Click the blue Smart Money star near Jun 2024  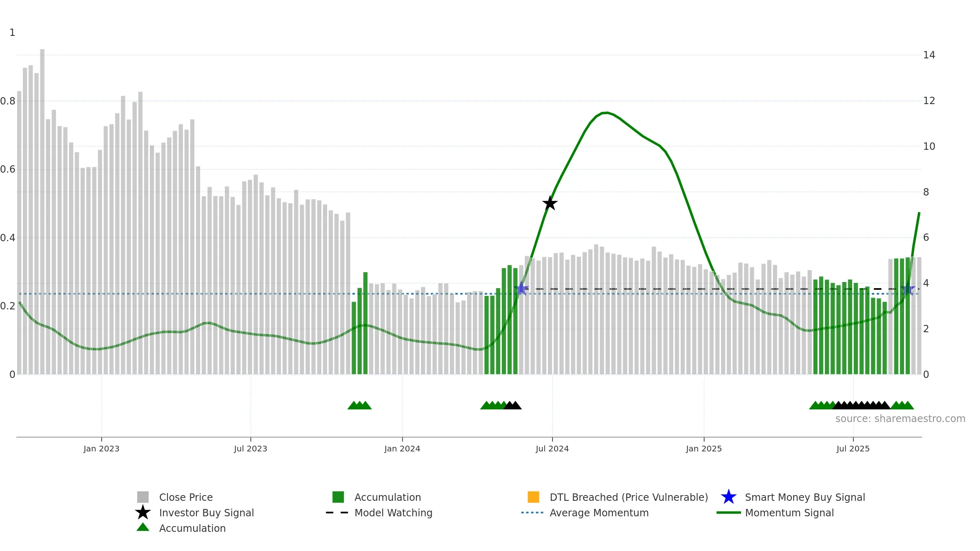point(521,289)
